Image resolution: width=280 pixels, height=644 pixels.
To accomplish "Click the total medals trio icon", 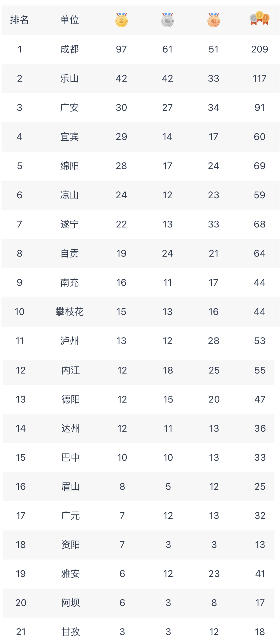I will tap(259, 18).
